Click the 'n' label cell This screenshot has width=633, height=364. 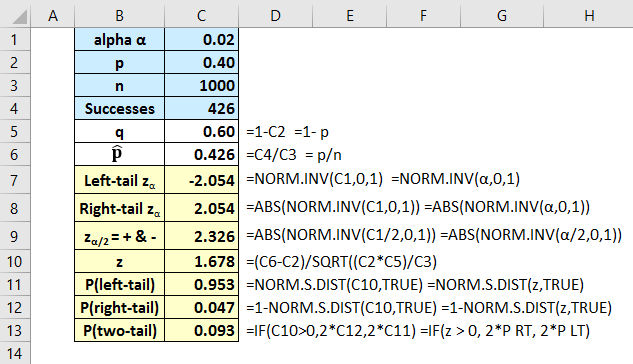pyautogui.click(x=119, y=86)
